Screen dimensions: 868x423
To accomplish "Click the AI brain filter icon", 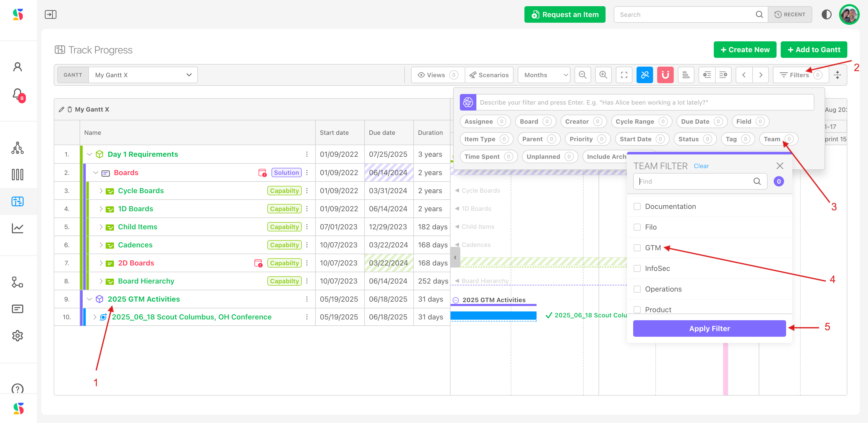I will point(468,102).
